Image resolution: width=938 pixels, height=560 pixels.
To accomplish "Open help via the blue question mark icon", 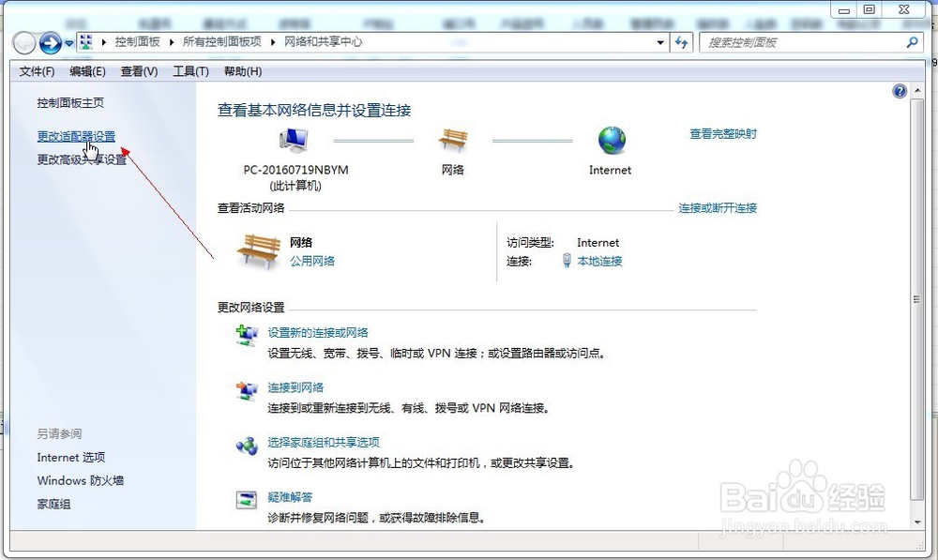I will click(x=900, y=90).
